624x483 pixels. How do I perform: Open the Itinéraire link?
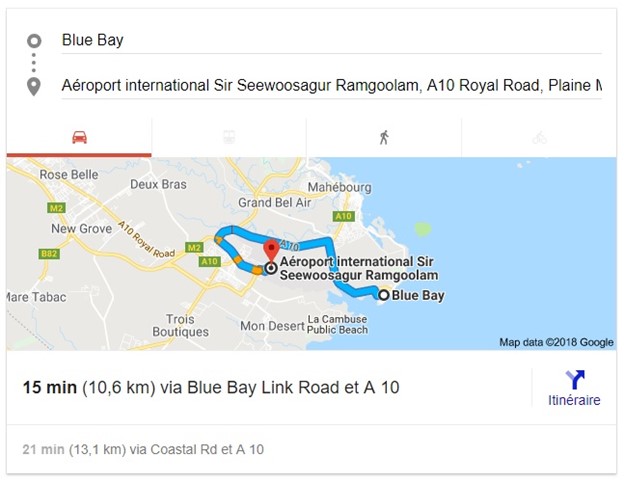574,400
